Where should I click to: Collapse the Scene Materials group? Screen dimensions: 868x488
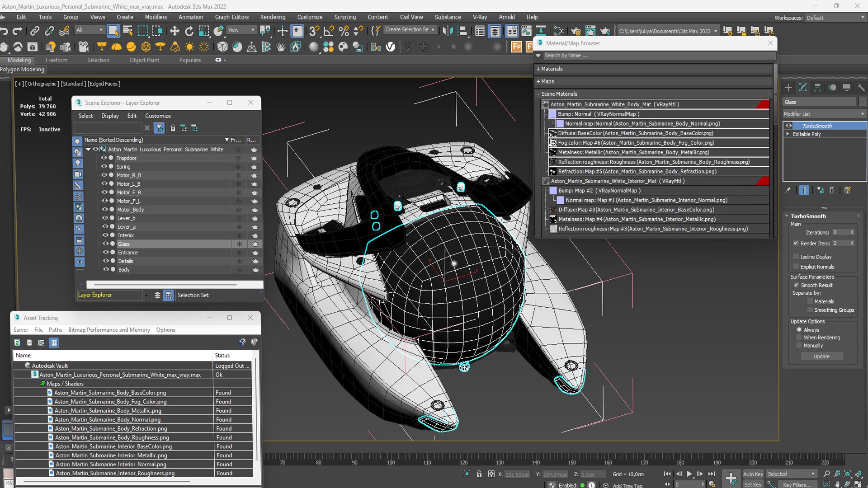pos(538,94)
